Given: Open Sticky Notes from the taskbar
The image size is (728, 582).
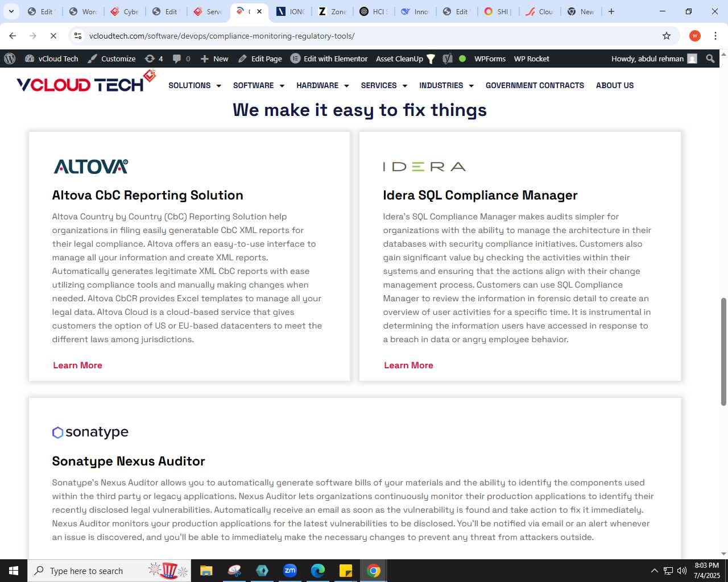Looking at the screenshot, I should click(x=346, y=571).
